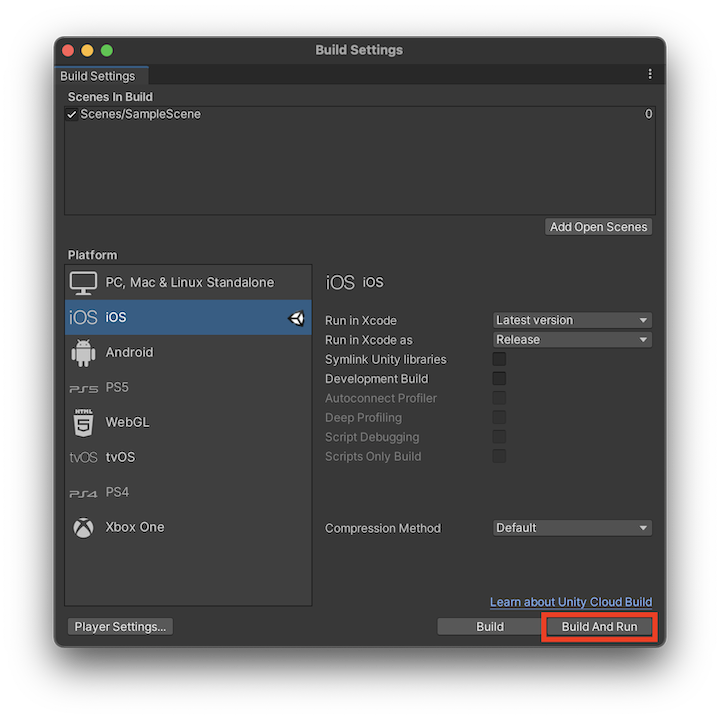Screen dimensions: 720x719
Task: Open Player Settings
Action: click(x=120, y=627)
